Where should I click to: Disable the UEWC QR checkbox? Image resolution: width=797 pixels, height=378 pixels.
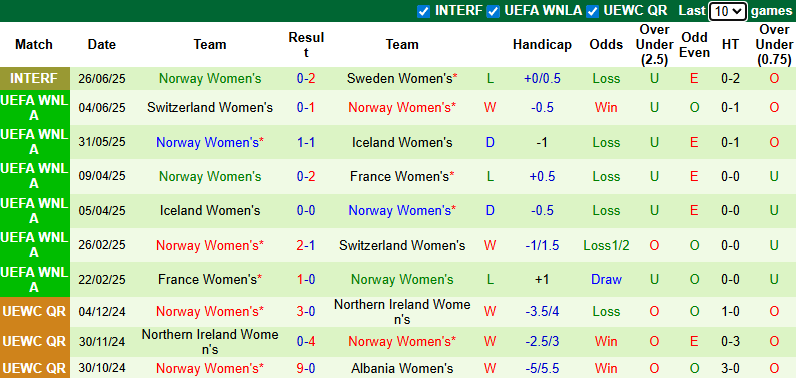pyautogui.click(x=592, y=11)
